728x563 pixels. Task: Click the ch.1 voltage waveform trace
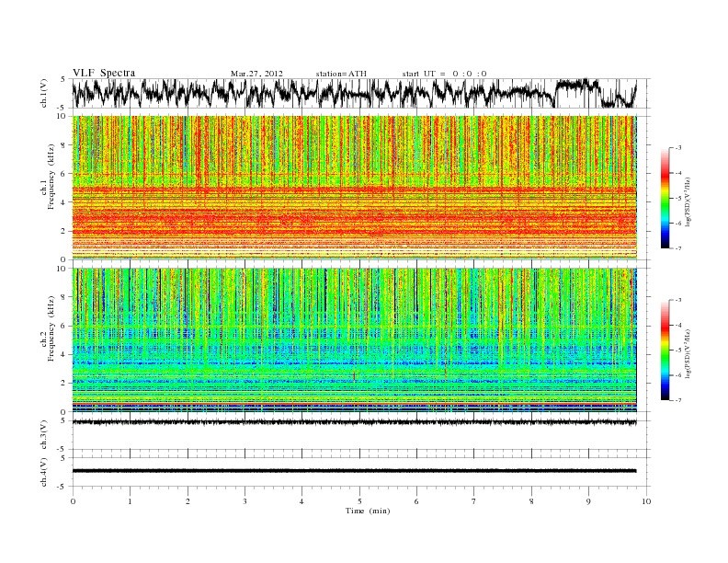pyautogui.click(x=354, y=93)
